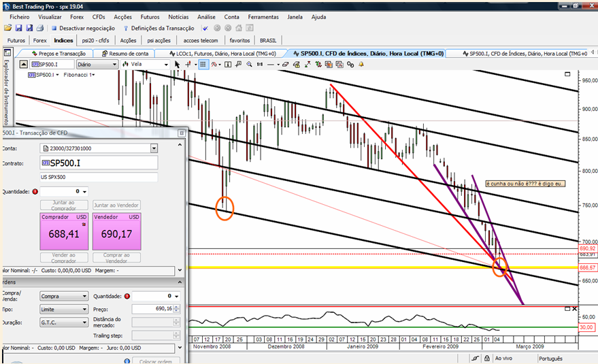Image resolution: width=598 pixels, height=364 pixels.
Task: Click the chart annotation flag icon
Action: (x=238, y=65)
